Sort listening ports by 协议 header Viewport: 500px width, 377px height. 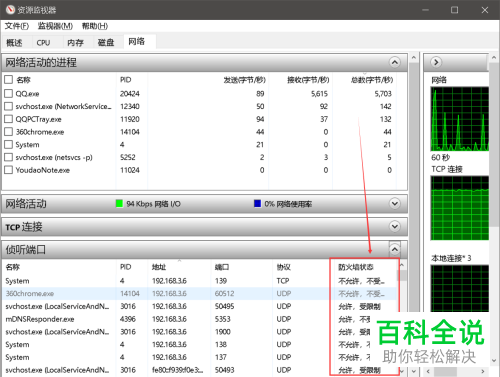pyautogui.click(x=284, y=267)
